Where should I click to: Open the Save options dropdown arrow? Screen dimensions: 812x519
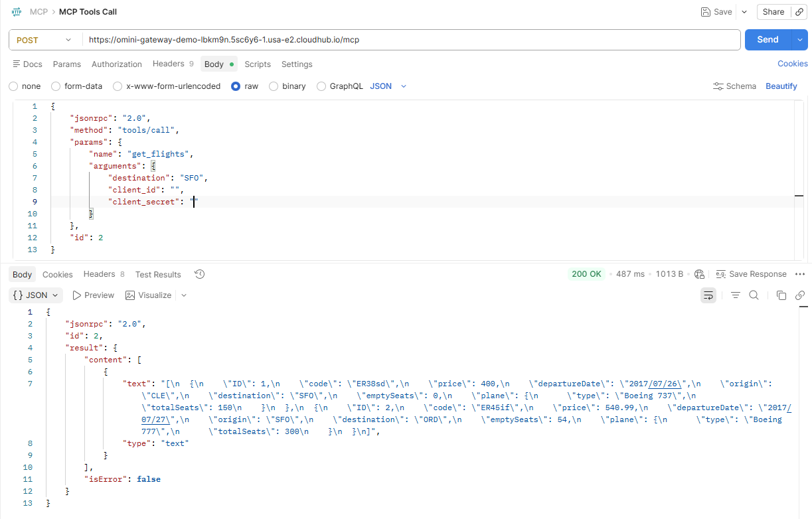click(744, 12)
